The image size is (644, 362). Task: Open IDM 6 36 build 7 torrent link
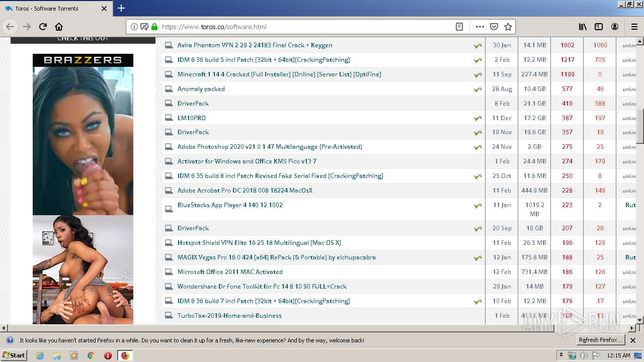pyautogui.click(x=264, y=301)
